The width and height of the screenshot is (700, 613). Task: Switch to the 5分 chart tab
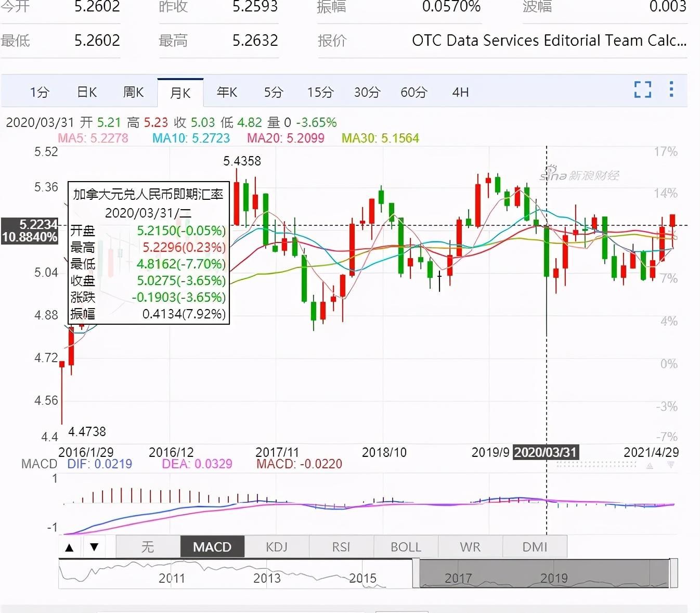[x=274, y=92]
